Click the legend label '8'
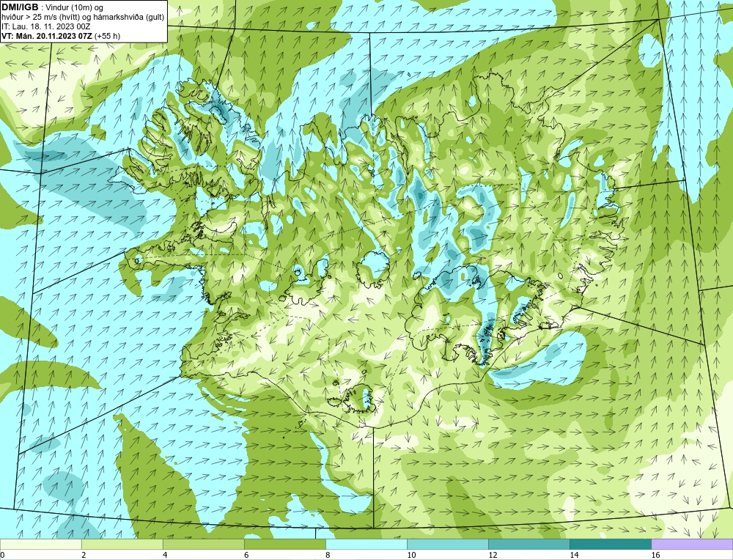 (x=328, y=555)
